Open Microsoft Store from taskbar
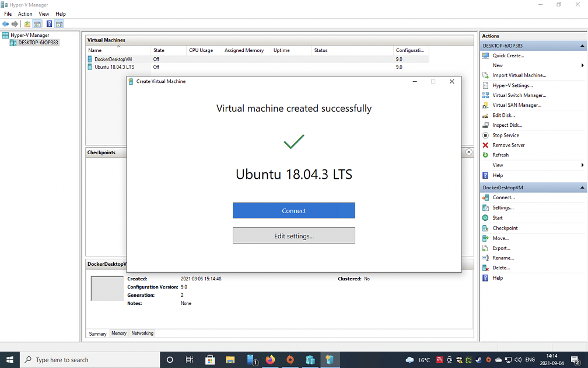The width and height of the screenshot is (588, 368). pyautogui.click(x=210, y=360)
